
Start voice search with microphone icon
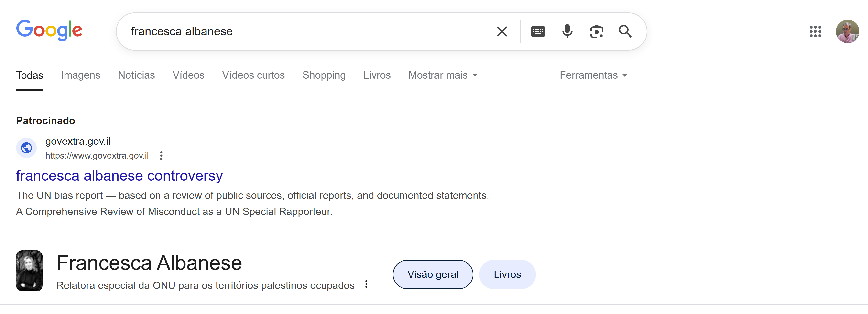tap(567, 32)
